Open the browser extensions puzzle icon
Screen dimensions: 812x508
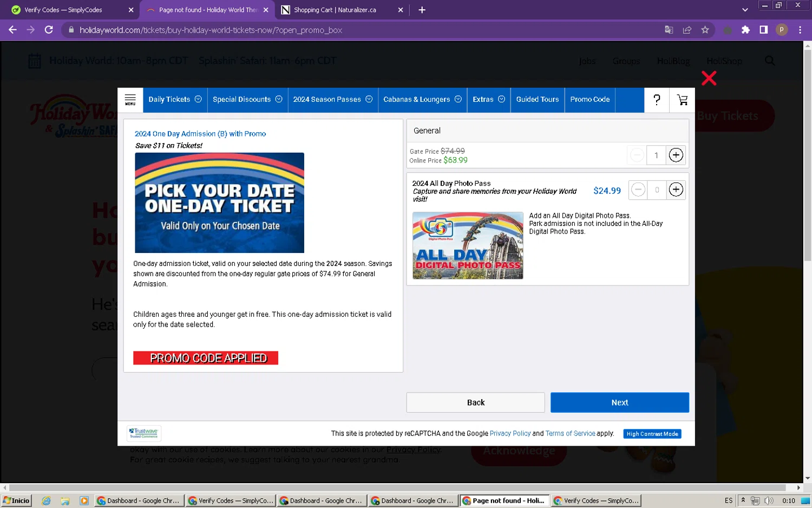pyautogui.click(x=745, y=30)
